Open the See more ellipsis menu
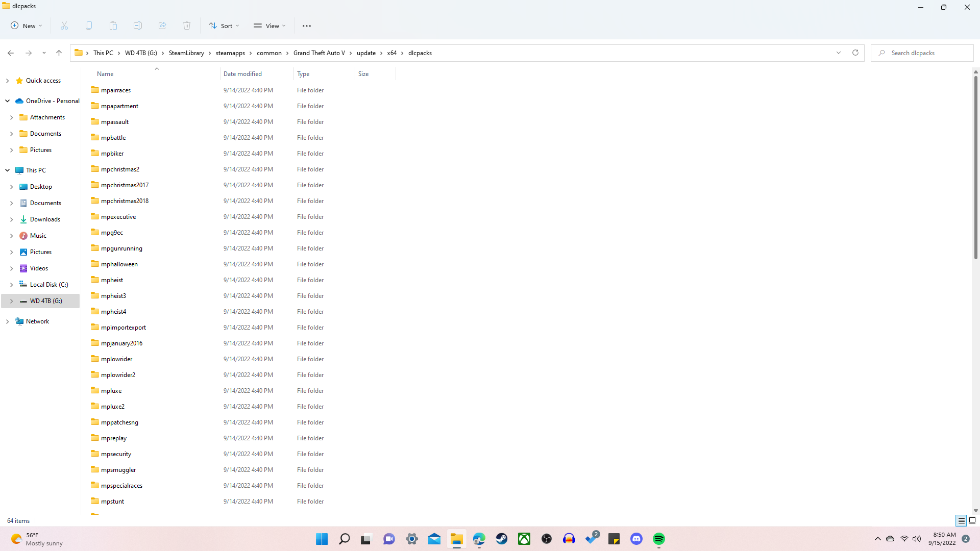The width and height of the screenshot is (980, 551). [x=306, y=26]
